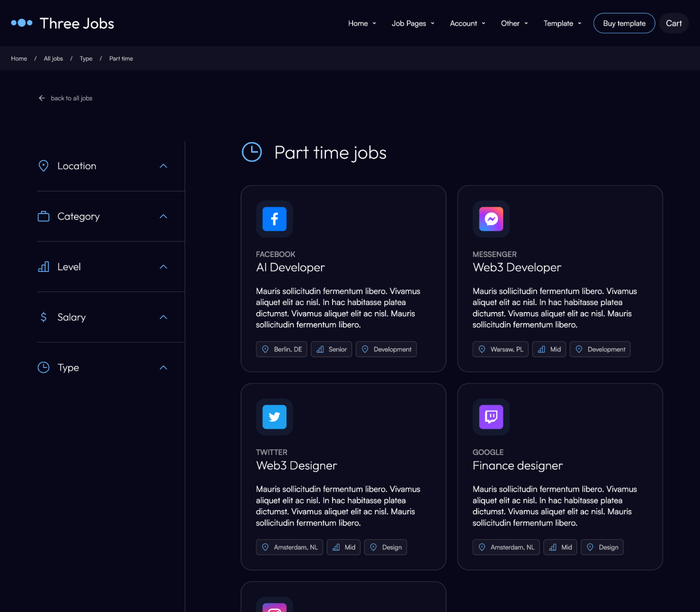The image size is (700, 612).
Task: Click the Salary dollar icon in sidebar
Action: [x=43, y=317]
